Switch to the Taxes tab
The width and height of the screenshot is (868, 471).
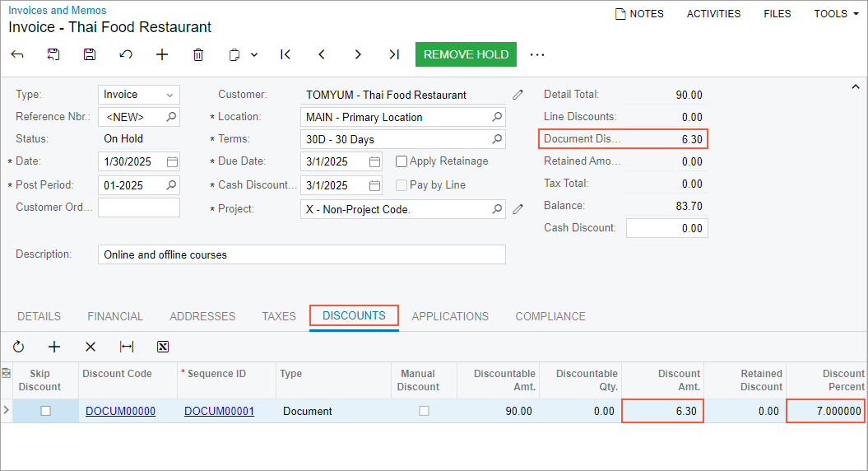[279, 316]
